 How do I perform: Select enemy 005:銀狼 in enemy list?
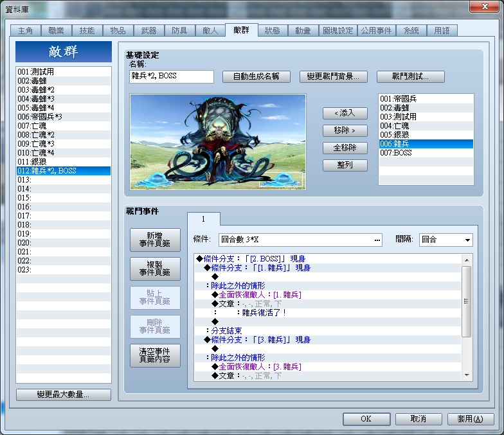click(x=426, y=135)
